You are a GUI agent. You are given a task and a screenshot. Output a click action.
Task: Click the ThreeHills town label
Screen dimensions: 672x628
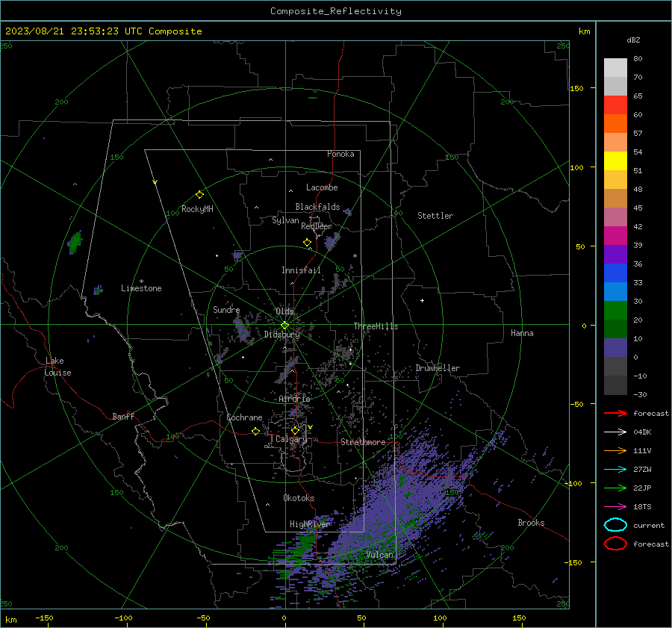(376, 326)
